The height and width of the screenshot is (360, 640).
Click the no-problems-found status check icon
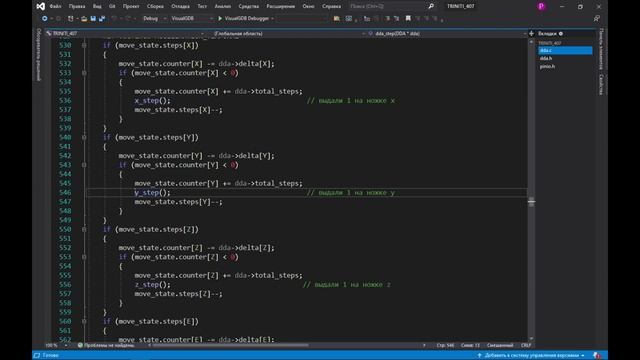[x=80, y=345]
